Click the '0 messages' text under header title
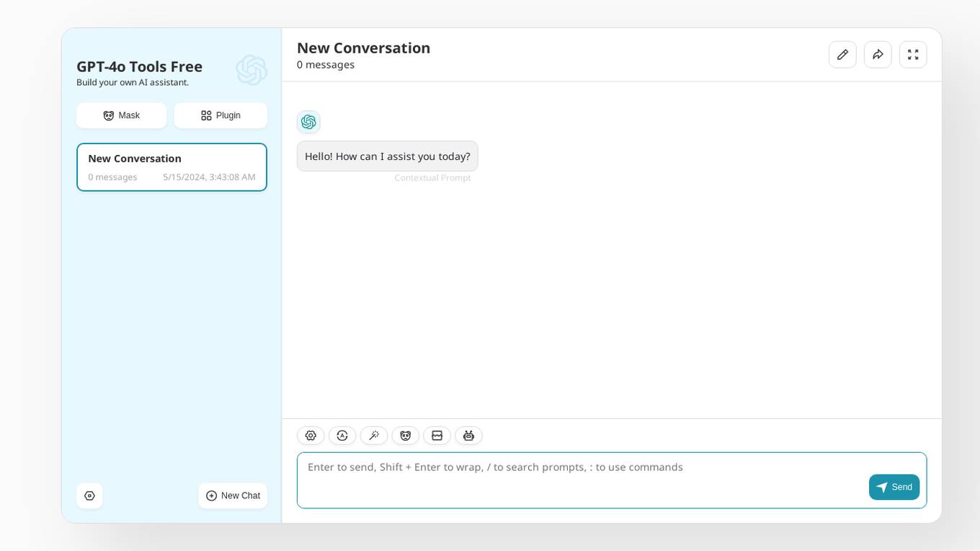The image size is (980, 551). click(x=326, y=65)
